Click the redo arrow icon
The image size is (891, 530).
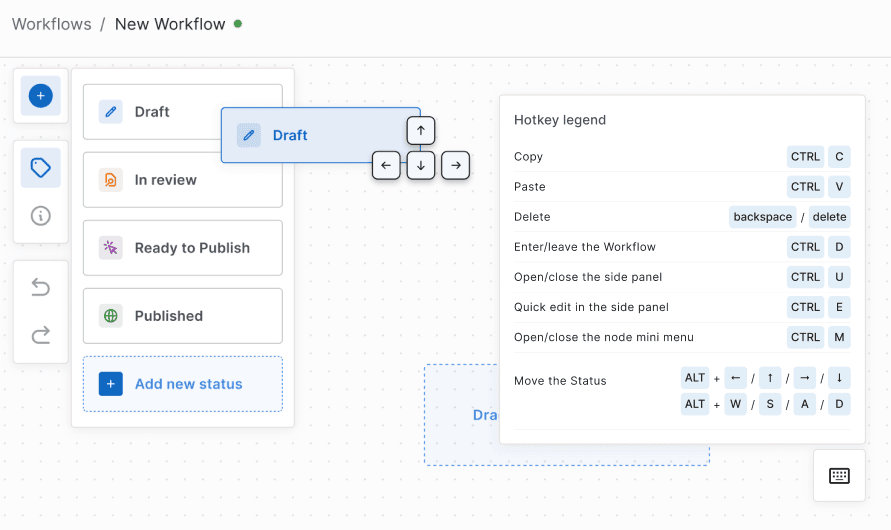[x=40, y=335]
